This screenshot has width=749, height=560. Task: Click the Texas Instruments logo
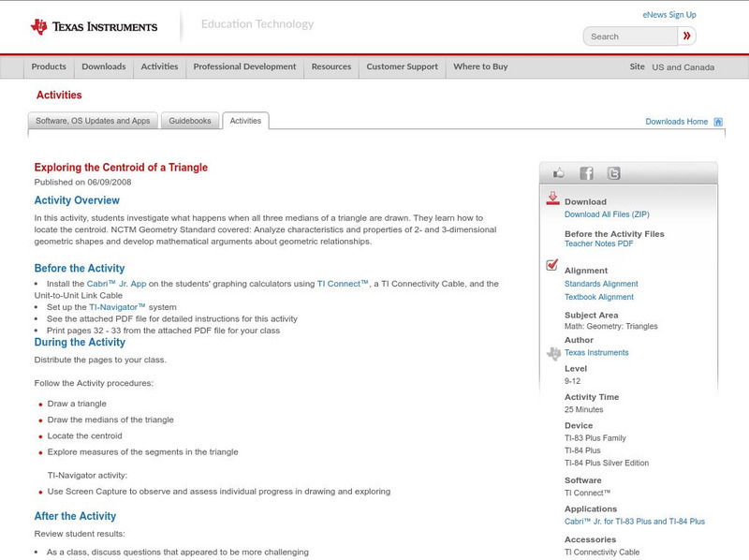tap(94, 27)
